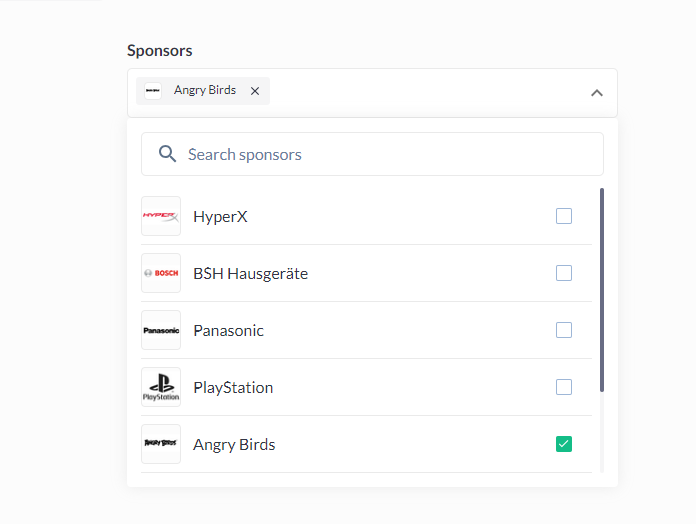
Task: Tick the Panasonic checkbox
Action: [564, 330]
